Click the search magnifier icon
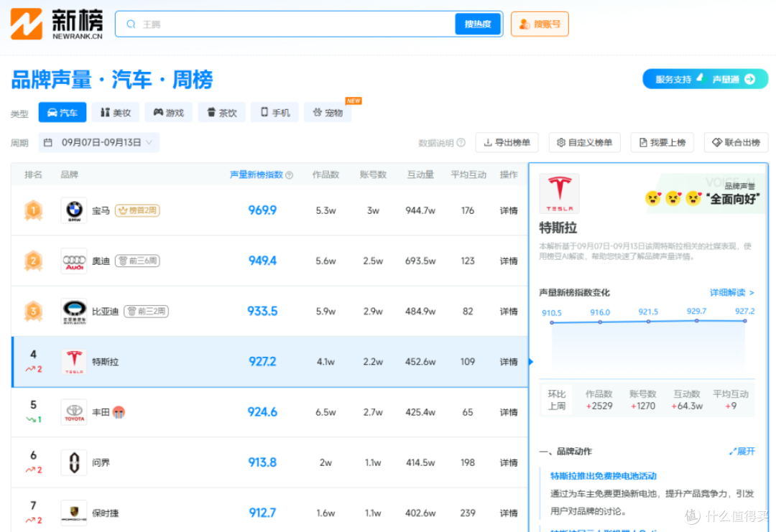 131,24
